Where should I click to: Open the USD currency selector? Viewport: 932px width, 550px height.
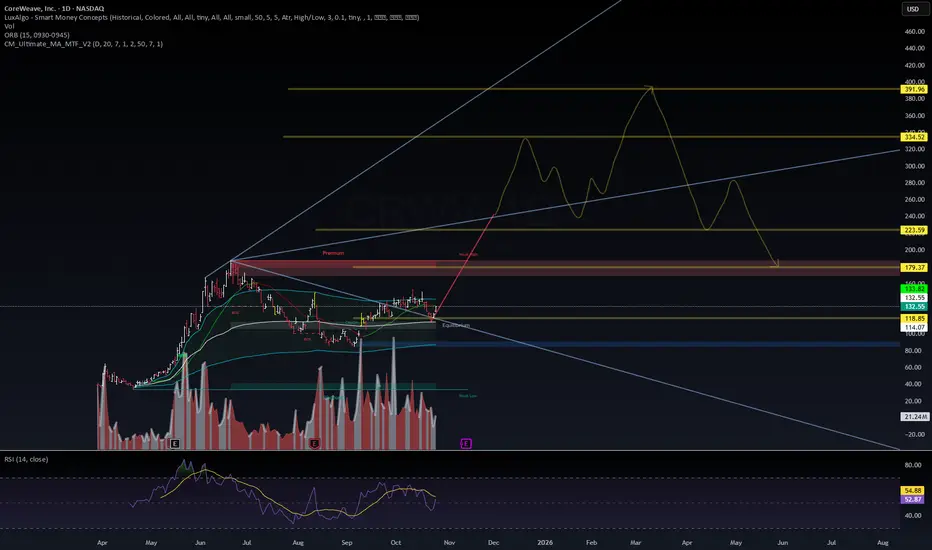[x=912, y=9]
